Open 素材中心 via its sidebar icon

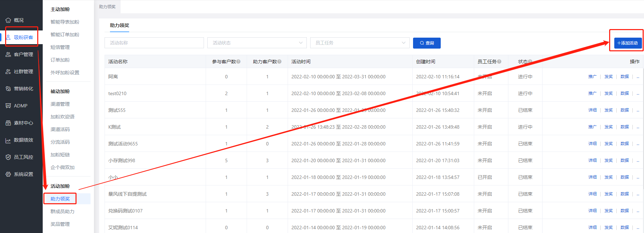(8, 123)
